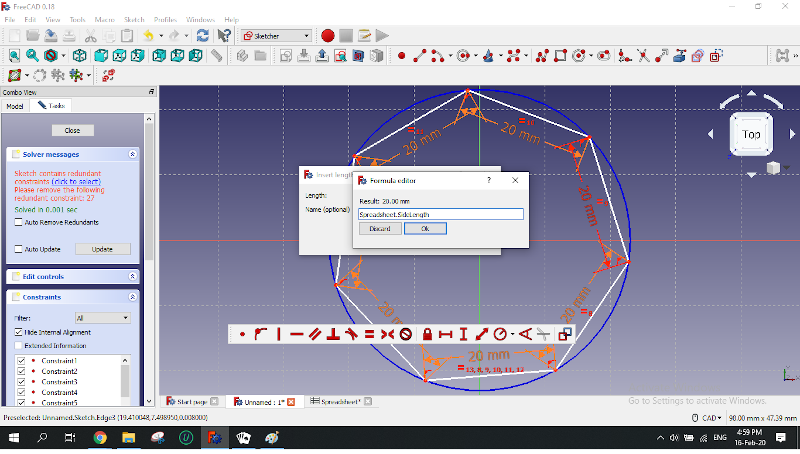The height and width of the screenshot is (454, 800).
Task: Click the Update button
Action: (x=103, y=249)
